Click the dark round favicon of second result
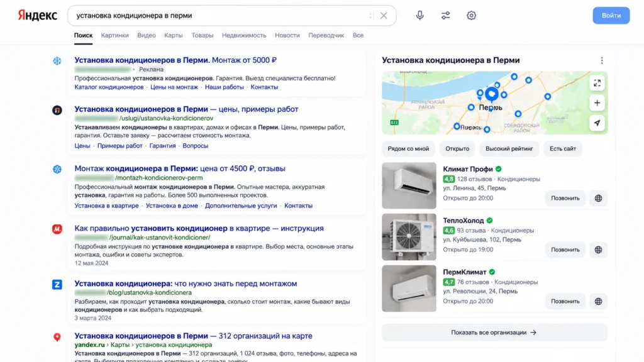 [x=57, y=110]
